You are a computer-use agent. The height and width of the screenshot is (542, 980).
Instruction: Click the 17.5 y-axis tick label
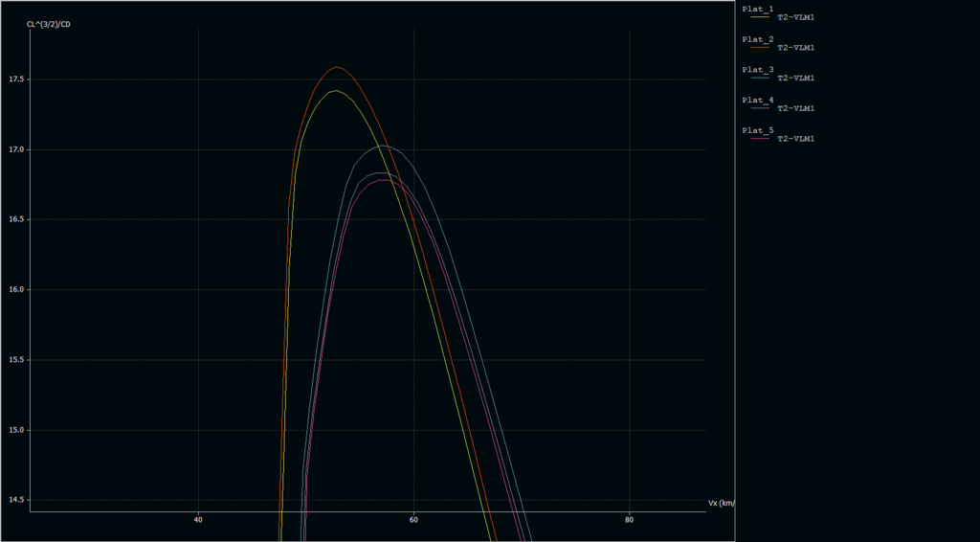click(17, 79)
